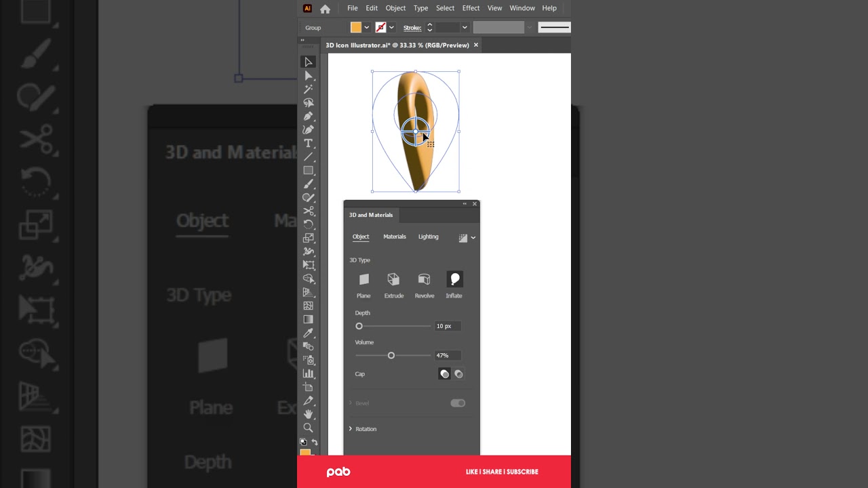
Task: Choose Revolve 3D type
Action: pyautogui.click(x=424, y=279)
